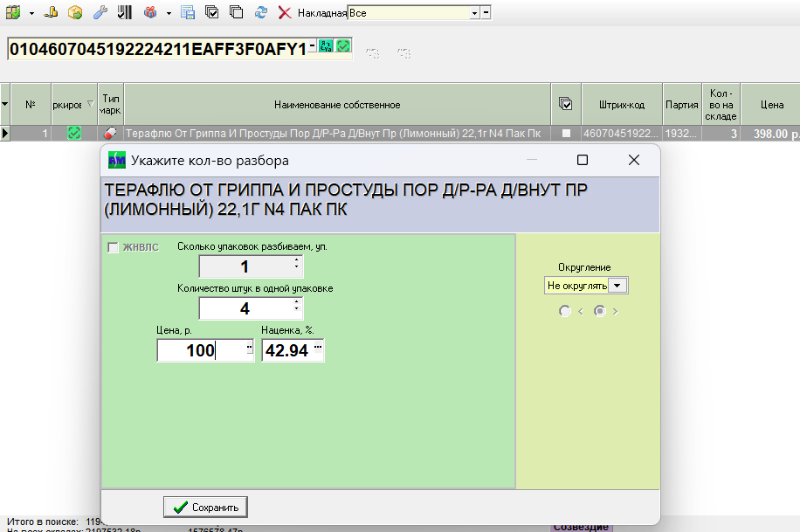Open the Накладная combo box arrow

(x=474, y=13)
